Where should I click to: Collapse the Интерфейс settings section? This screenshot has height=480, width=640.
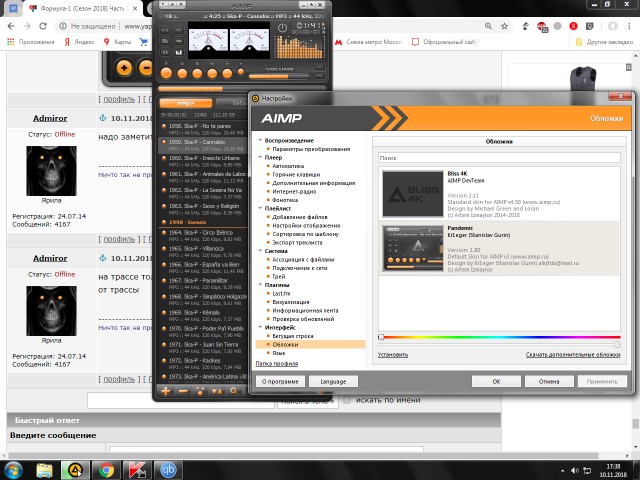pyautogui.click(x=260, y=327)
